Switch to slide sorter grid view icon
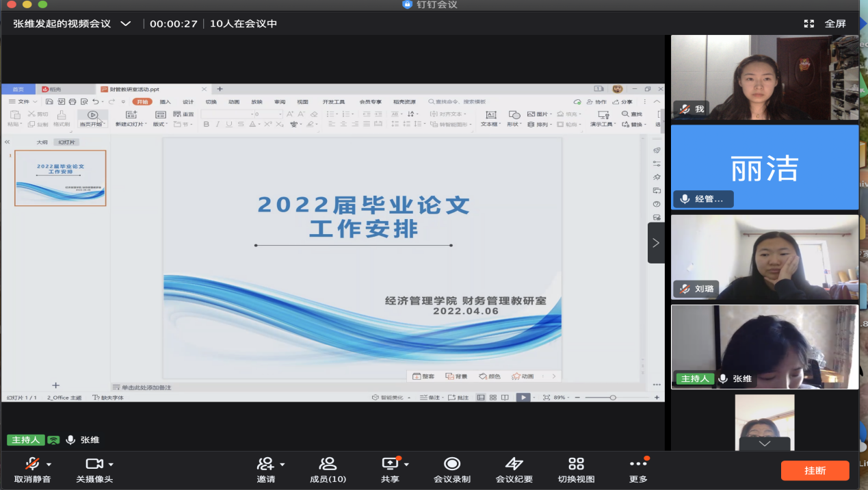The height and width of the screenshot is (490, 868). 492,397
